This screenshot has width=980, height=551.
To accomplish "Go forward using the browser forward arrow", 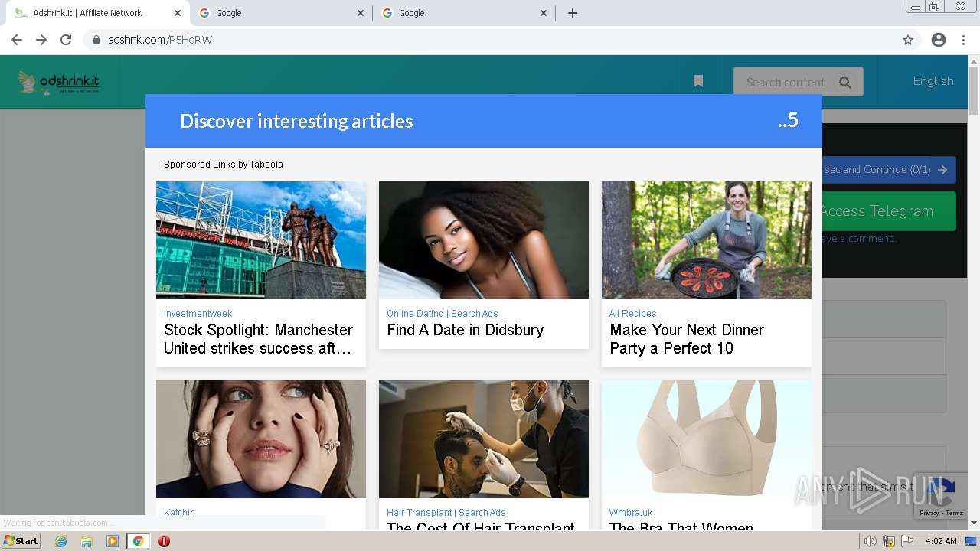I will point(41,40).
